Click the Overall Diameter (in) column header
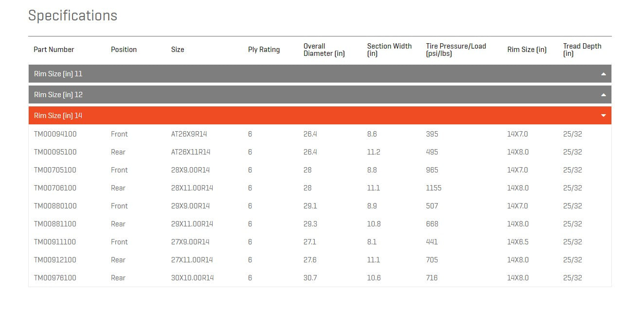This screenshot has height=309, width=644. (324, 50)
